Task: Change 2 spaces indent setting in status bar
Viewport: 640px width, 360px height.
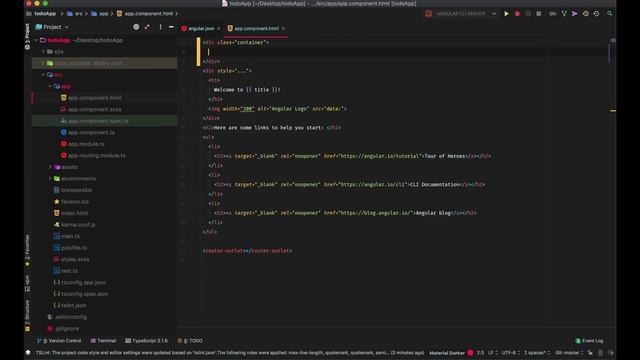Action: tap(537, 353)
